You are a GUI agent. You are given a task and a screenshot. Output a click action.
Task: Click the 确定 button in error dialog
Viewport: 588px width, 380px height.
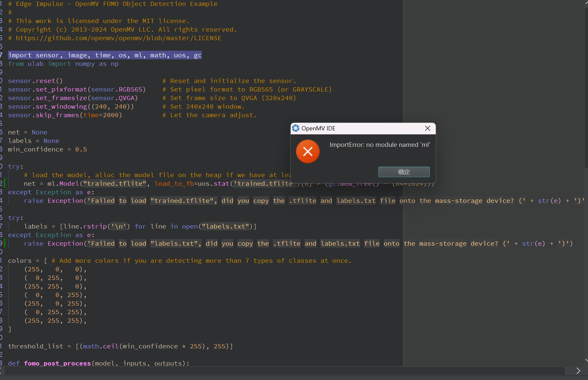(x=404, y=172)
